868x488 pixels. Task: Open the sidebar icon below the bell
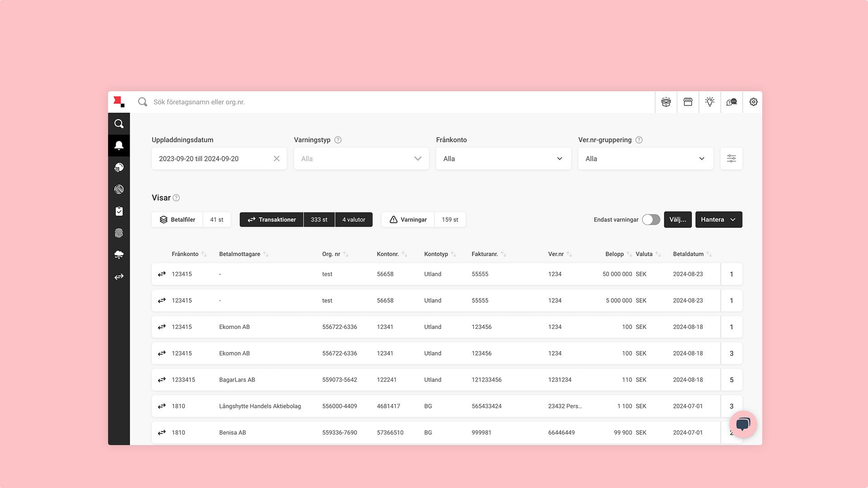pyautogui.click(x=119, y=168)
